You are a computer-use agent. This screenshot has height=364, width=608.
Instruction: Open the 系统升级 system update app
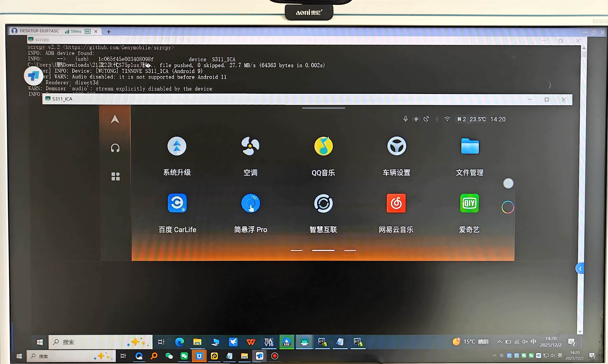coord(177,146)
